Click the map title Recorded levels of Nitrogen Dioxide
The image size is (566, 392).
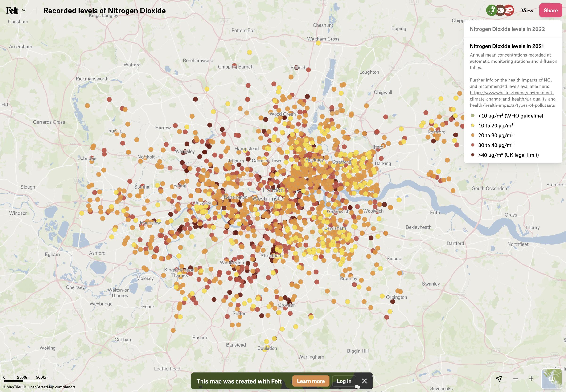[104, 11]
